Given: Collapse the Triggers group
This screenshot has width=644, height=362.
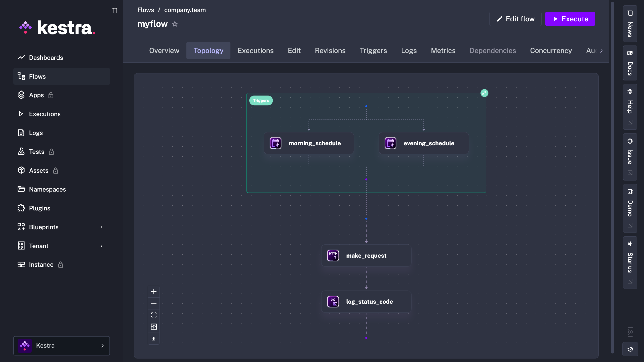Looking at the screenshot, I should (484, 93).
